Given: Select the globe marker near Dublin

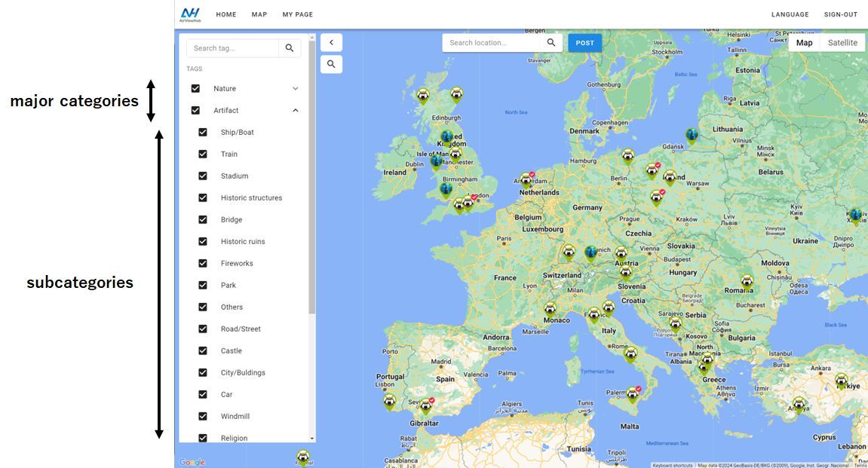Looking at the screenshot, I should pyautogui.click(x=436, y=161).
